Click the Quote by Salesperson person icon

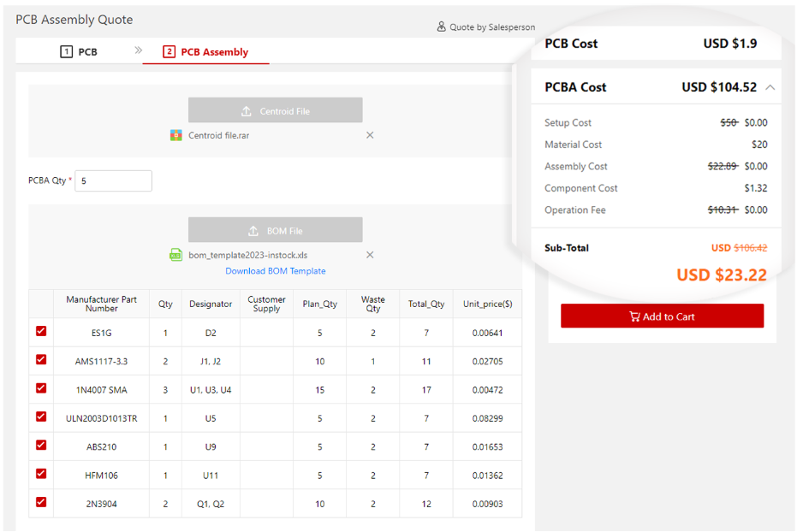point(442,27)
